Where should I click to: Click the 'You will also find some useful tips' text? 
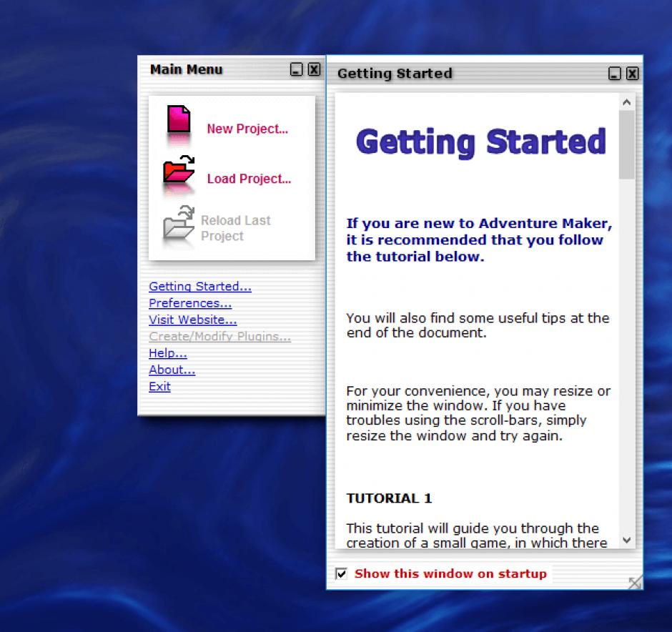click(478, 325)
